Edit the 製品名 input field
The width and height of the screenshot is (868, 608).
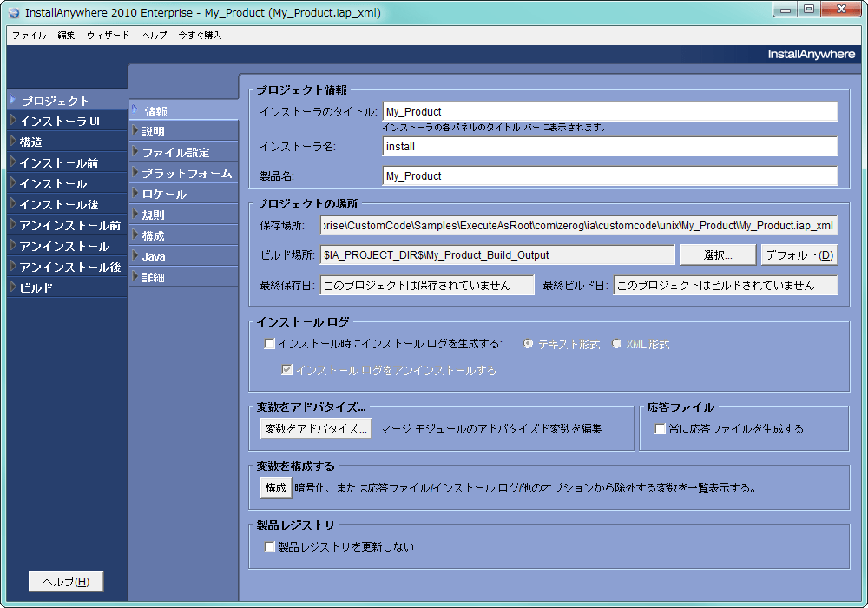[x=608, y=175]
